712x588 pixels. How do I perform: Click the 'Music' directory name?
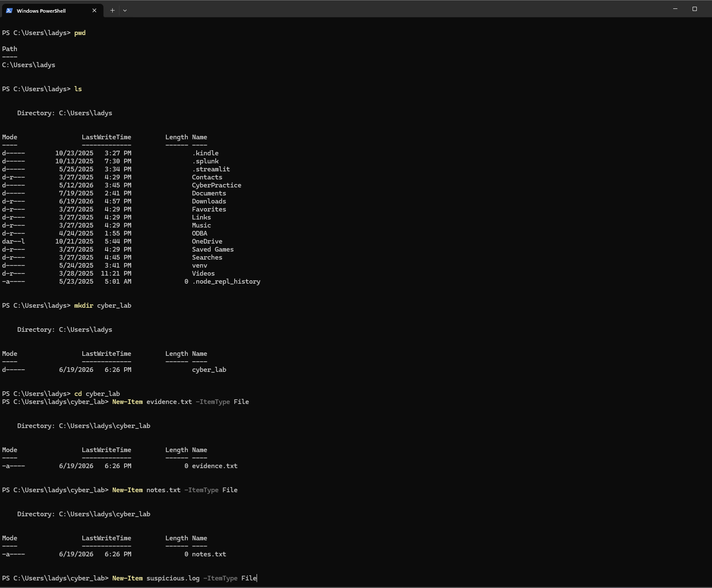point(201,225)
